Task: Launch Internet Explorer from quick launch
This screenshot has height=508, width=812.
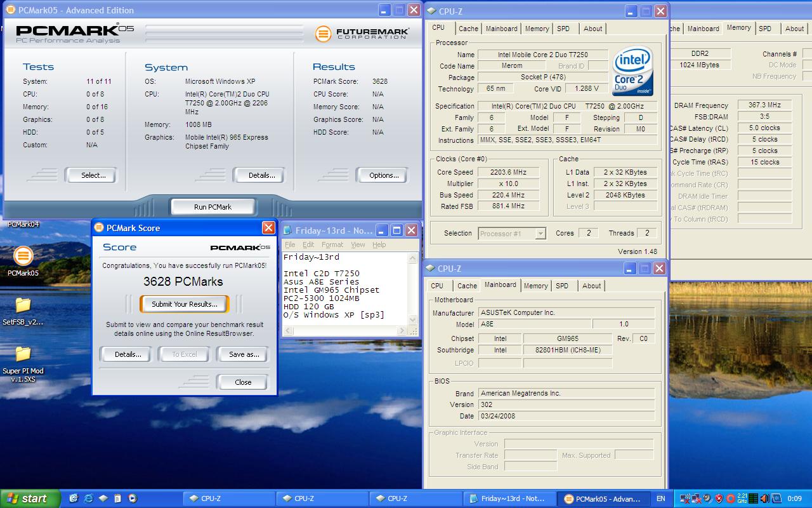Action: click(x=88, y=498)
